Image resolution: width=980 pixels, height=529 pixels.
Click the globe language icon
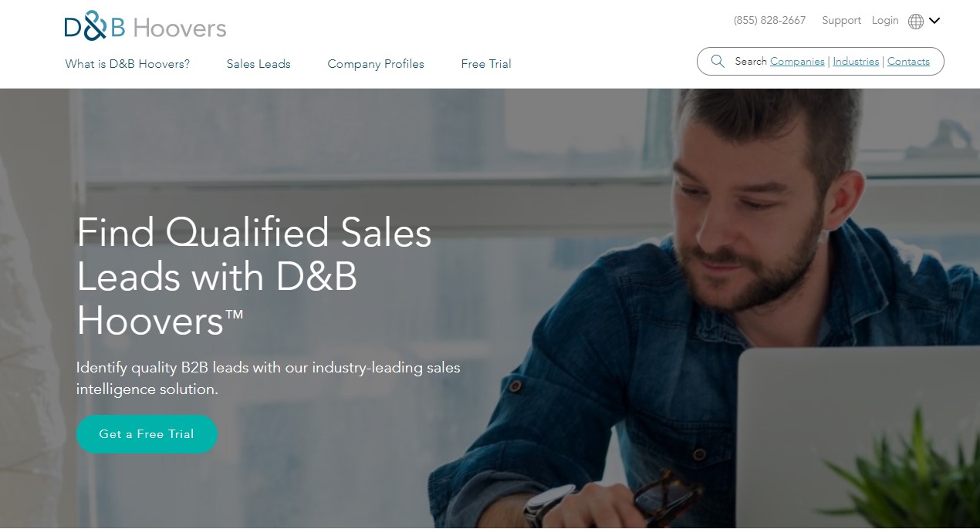(916, 22)
